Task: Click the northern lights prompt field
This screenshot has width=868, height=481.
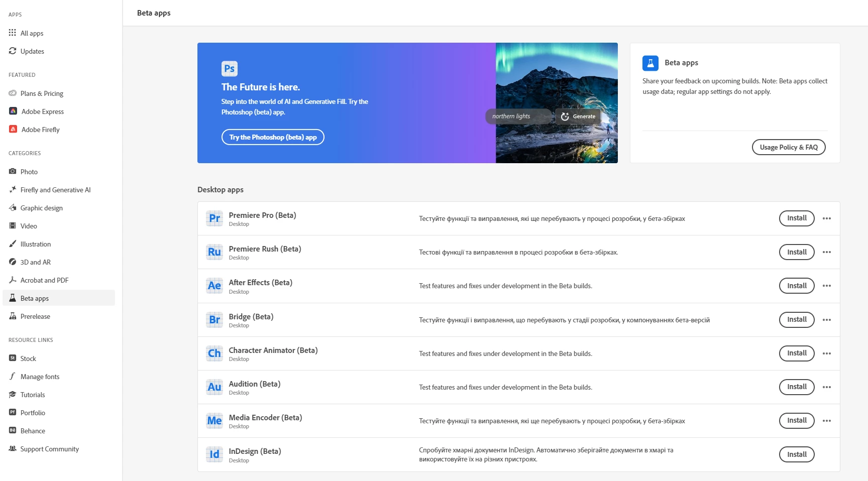Action: (518, 116)
